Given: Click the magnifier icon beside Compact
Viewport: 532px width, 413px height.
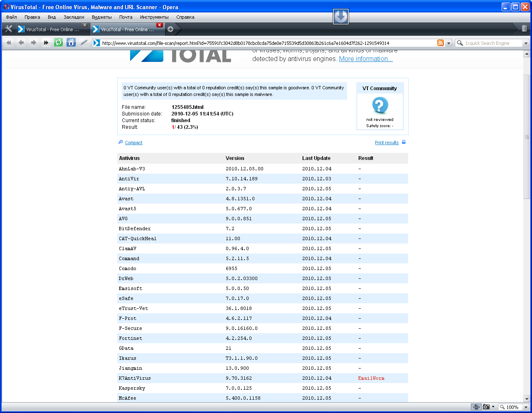Looking at the screenshot, I should pos(121,142).
